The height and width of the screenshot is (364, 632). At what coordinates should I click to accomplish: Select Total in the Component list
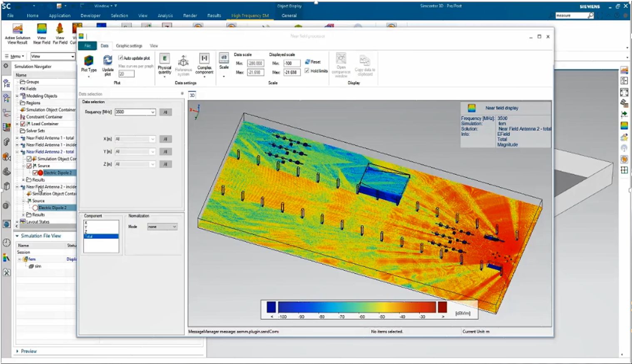pos(101,236)
